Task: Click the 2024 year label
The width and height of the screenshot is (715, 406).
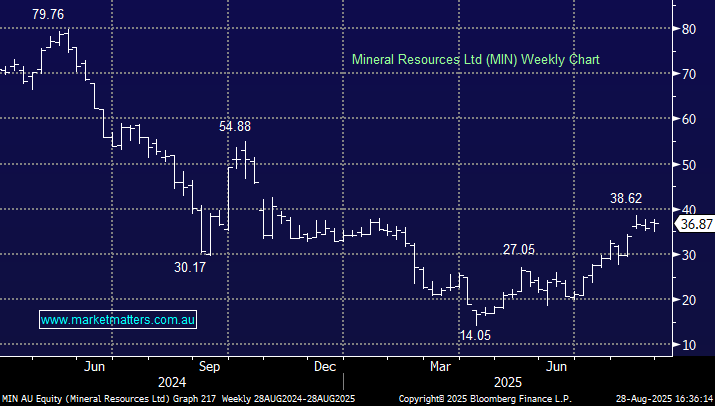Action: (x=172, y=382)
